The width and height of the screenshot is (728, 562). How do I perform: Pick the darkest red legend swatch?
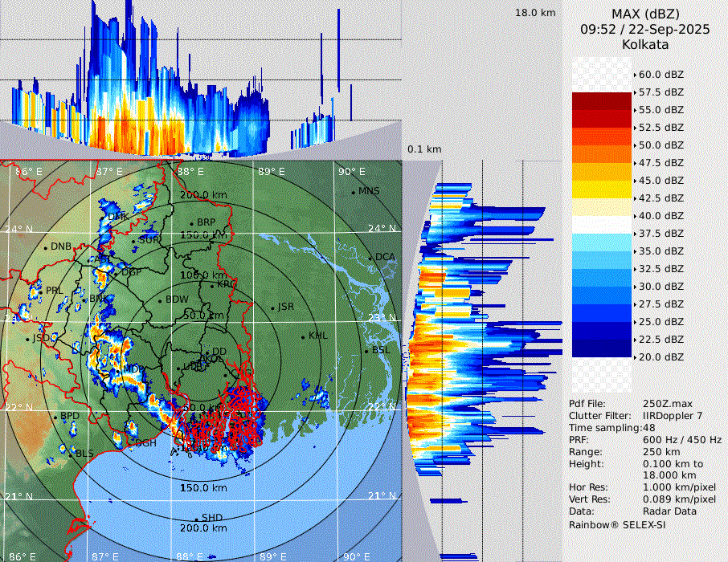602,101
